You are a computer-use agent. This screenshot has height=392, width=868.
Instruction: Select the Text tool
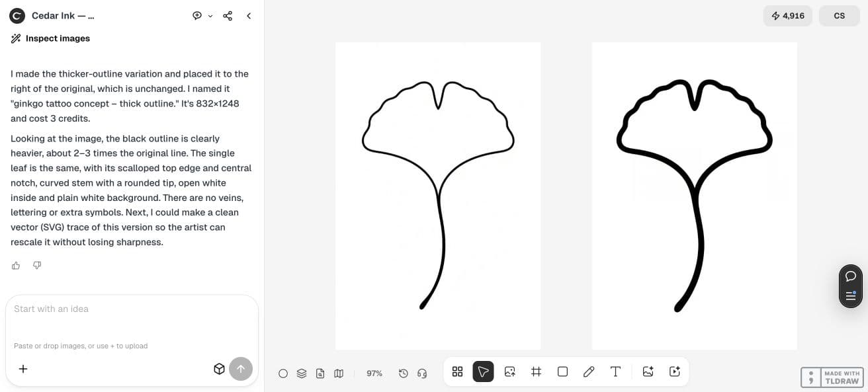pos(615,372)
